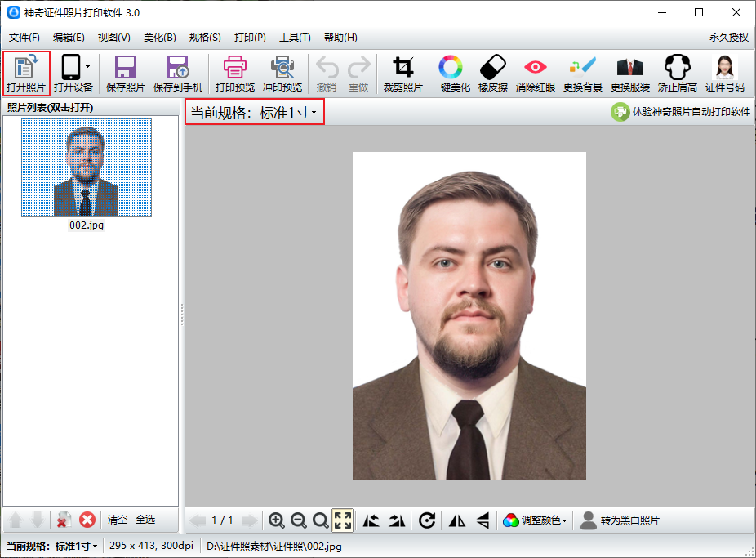Viewport: 756px width, 558px height.
Task: Open the 美化(B) menu
Action: click(159, 37)
